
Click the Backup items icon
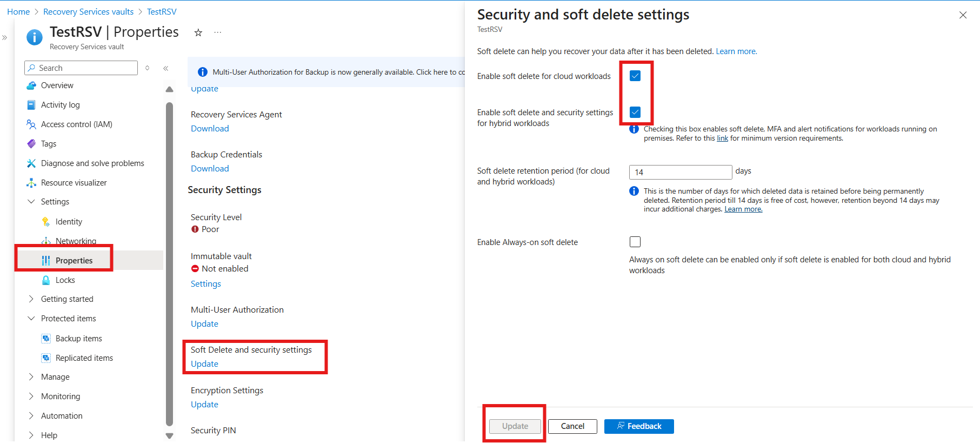(46, 339)
